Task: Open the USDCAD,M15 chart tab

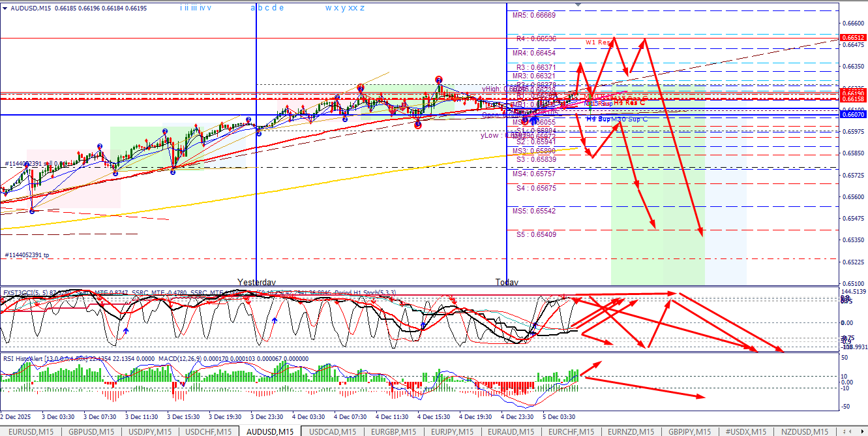Action: coord(332,431)
